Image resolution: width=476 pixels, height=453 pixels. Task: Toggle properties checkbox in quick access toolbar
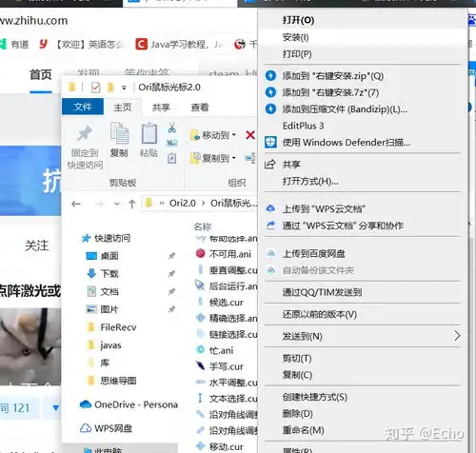(95, 88)
